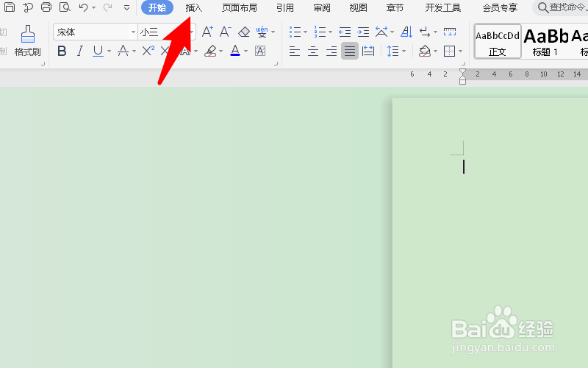This screenshot has height=368, width=588.
Task: Click the strikethrough A icon
Action: [x=123, y=51]
